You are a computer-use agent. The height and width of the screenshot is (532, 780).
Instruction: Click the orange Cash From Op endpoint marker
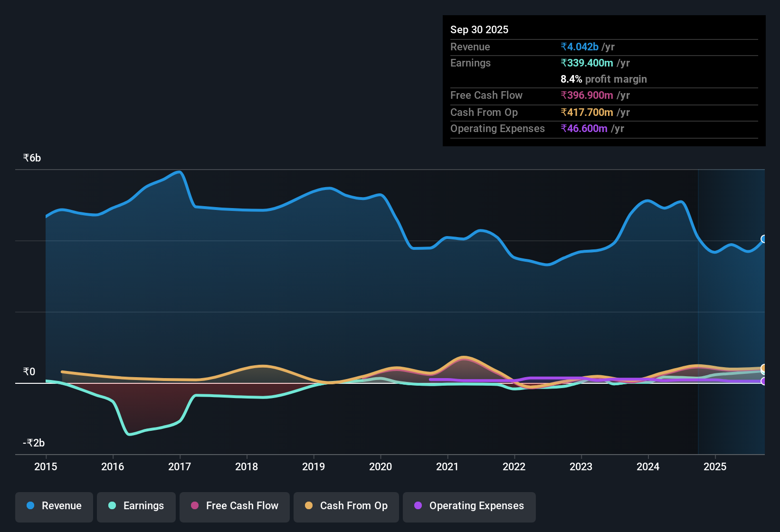pos(764,368)
